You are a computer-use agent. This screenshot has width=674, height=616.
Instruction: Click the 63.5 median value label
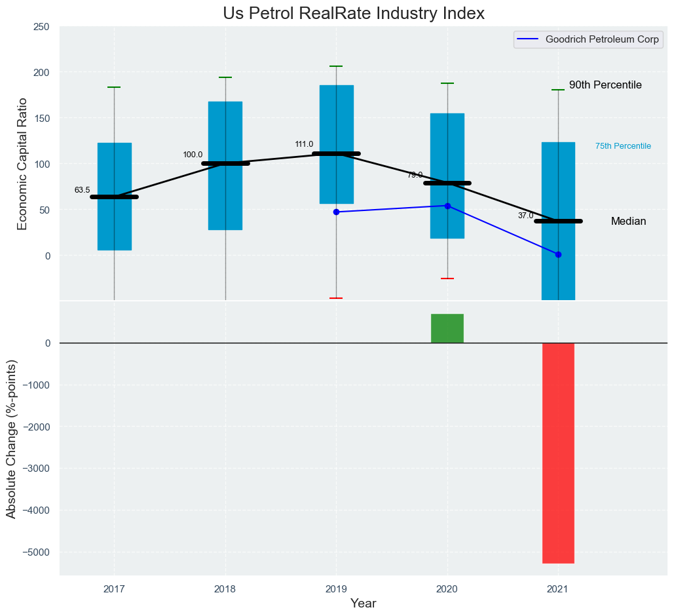coord(82,190)
